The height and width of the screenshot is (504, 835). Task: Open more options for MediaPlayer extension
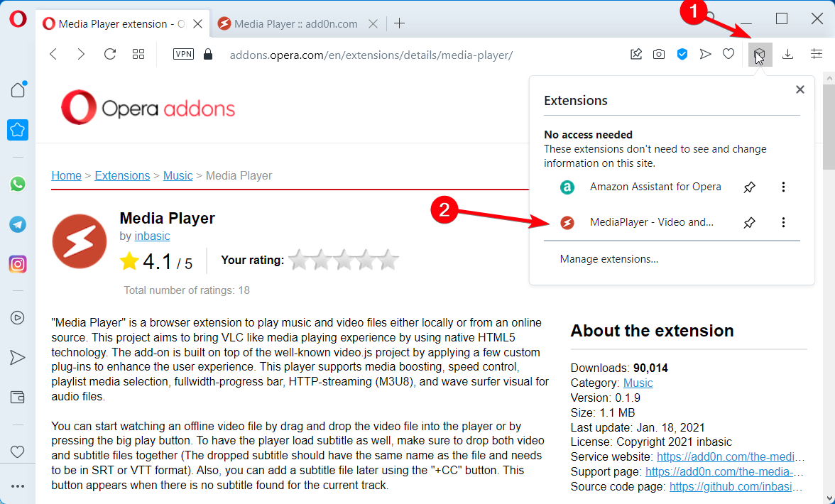[x=782, y=222]
